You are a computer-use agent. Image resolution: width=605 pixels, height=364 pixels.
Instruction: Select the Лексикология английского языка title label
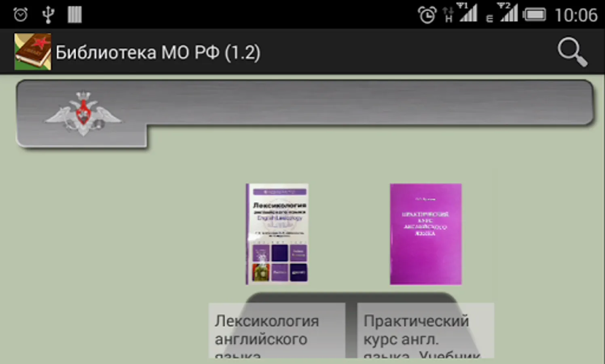pos(277,330)
